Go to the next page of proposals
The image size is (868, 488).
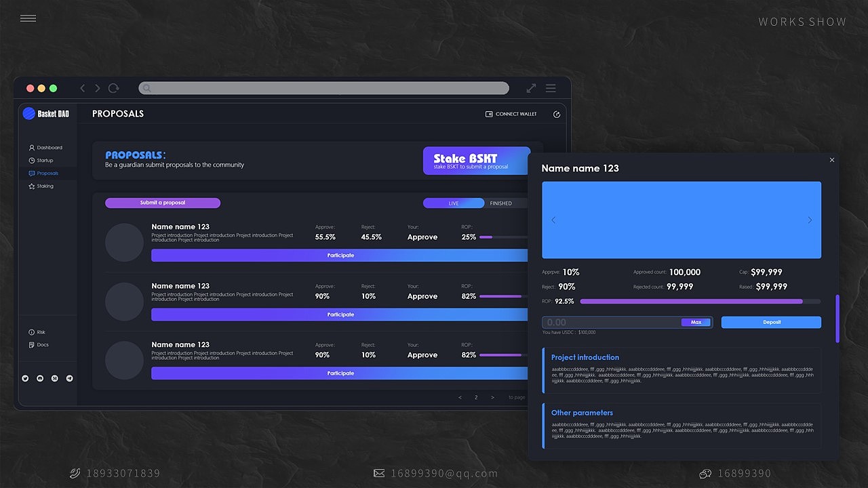[492, 397]
